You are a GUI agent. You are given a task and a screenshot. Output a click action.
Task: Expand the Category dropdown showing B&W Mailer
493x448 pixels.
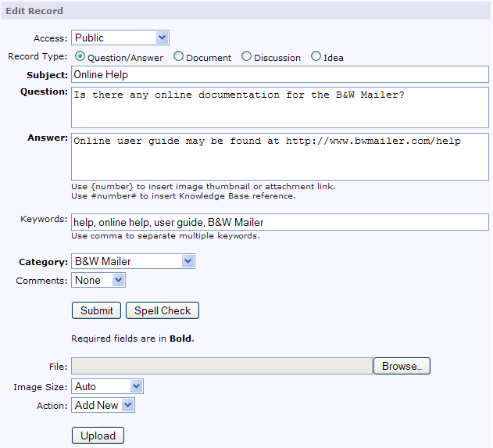pyautogui.click(x=133, y=261)
